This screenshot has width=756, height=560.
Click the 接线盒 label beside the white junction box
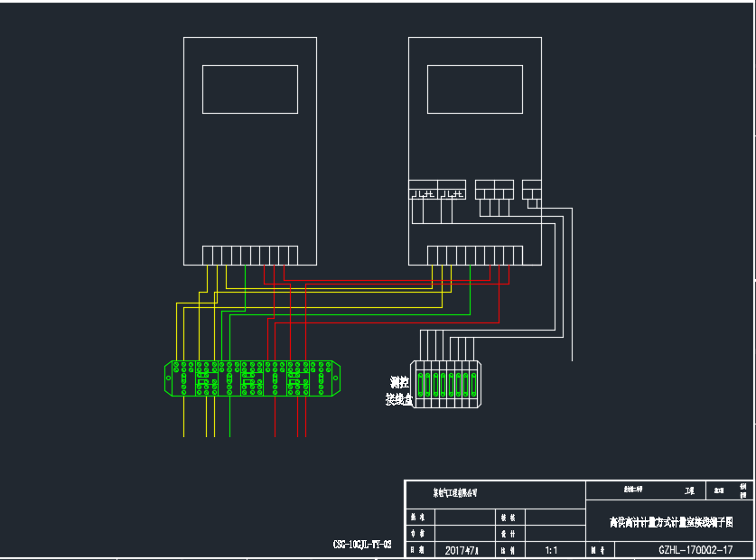click(x=399, y=399)
